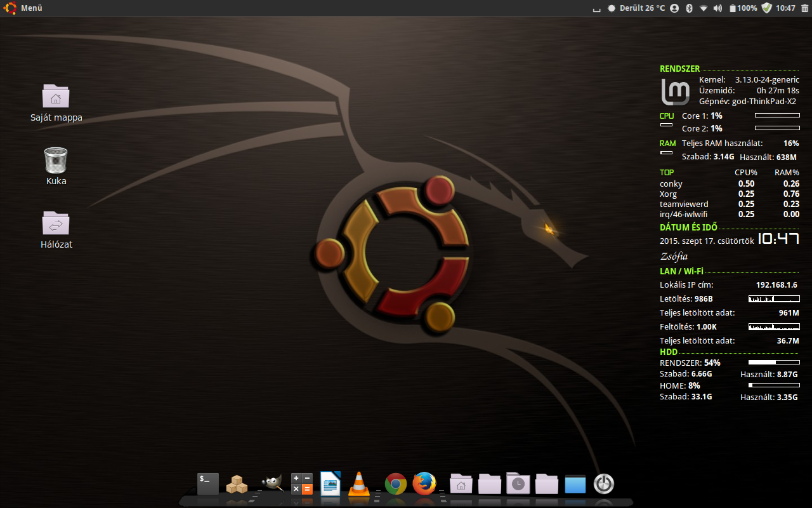
Task: Click the Core 2 usage bar
Action: coord(777,128)
